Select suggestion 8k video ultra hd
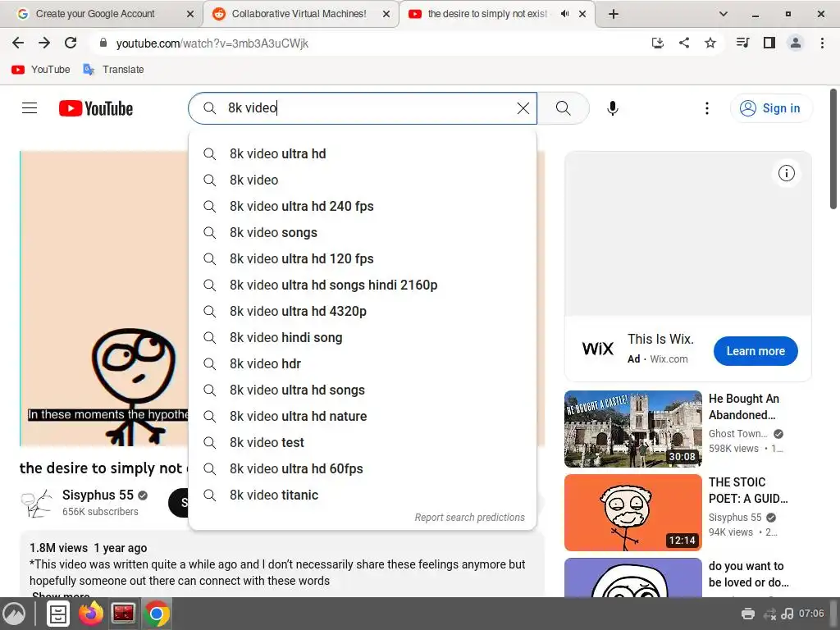The height and width of the screenshot is (630, 840). (x=363, y=153)
